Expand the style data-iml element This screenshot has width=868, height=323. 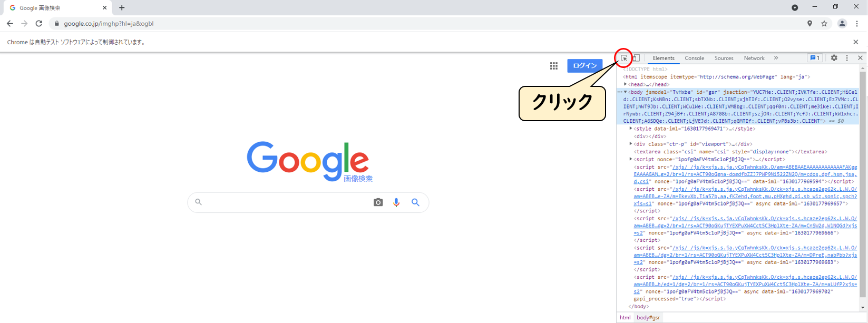click(x=631, y=129)
